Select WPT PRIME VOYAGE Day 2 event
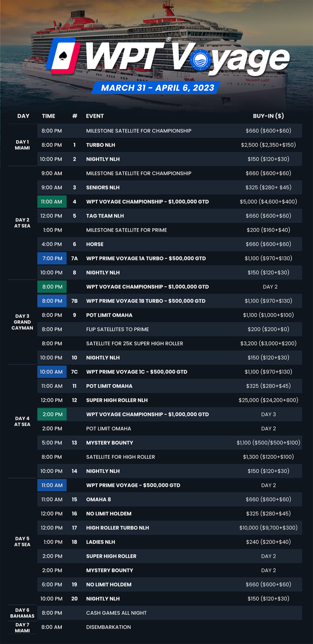 [x=133, y=485]
